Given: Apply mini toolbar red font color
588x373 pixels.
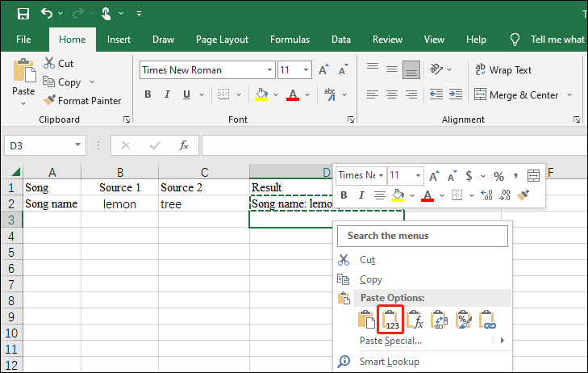Looking at the screenshot, I should [x=427, y=195].
